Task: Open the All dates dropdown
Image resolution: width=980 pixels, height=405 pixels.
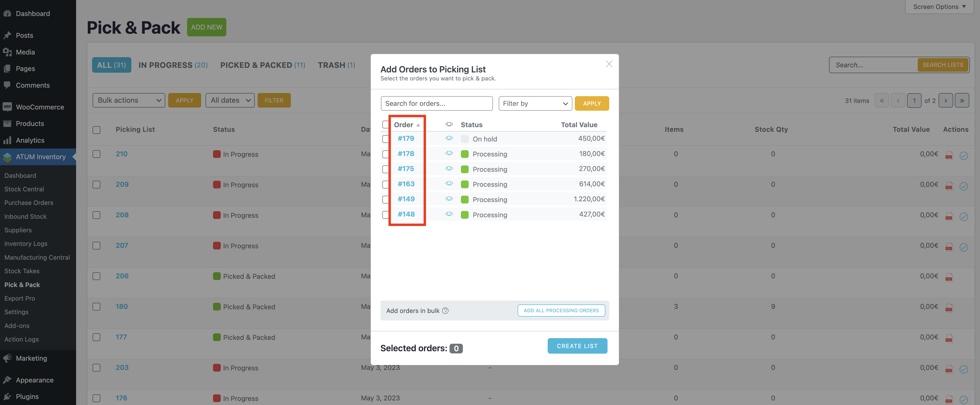Action: tap(230, 100)
